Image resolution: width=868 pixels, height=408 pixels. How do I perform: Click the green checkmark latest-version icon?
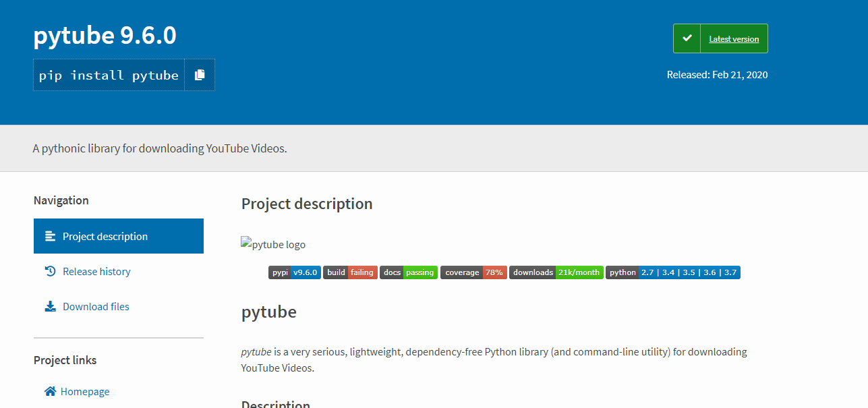tap(687, 38)
